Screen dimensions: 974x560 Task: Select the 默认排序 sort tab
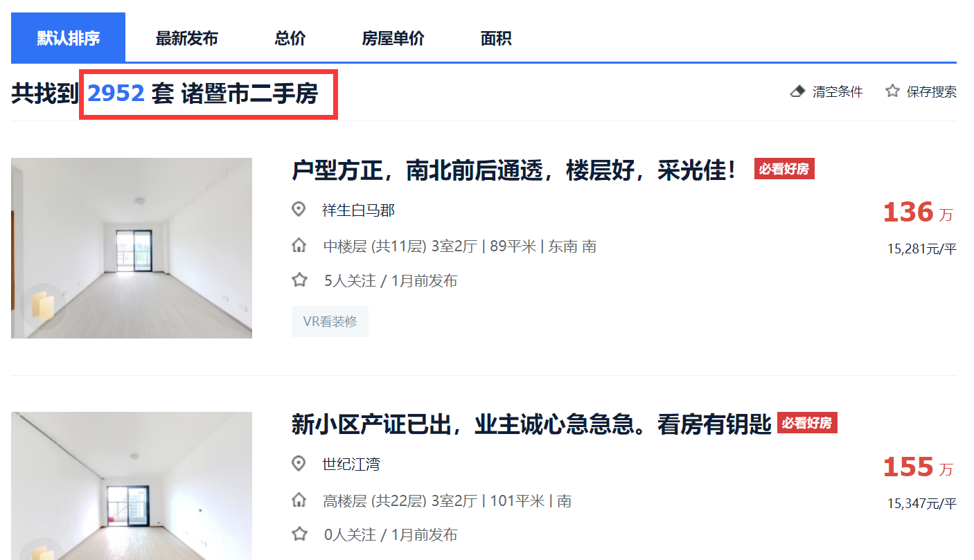(68, 38)
